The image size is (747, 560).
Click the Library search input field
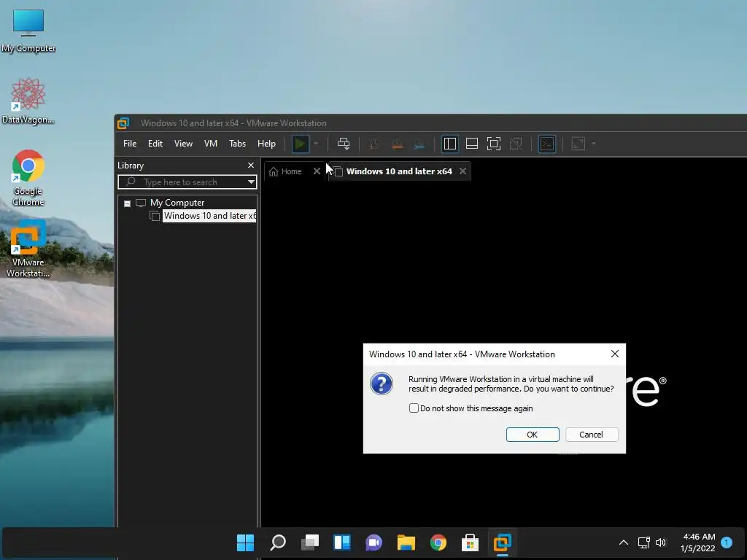pos(187,182)
